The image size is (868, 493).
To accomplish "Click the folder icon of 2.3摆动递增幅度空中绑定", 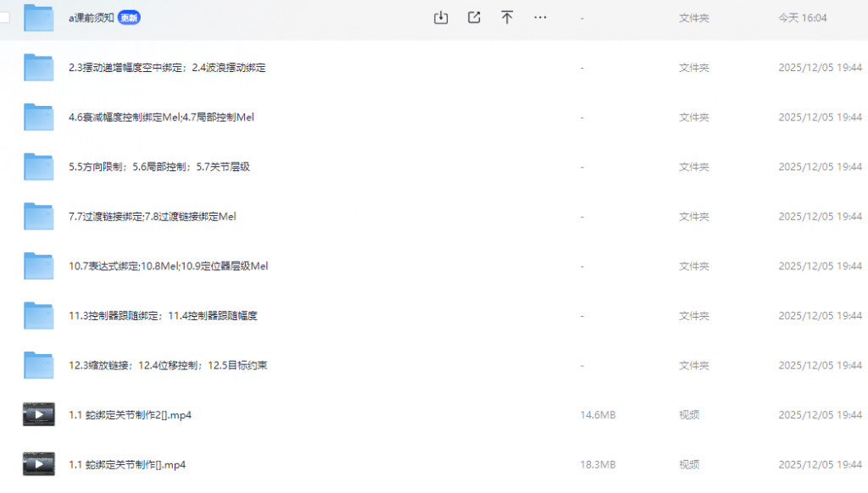I will pos(37,67).
